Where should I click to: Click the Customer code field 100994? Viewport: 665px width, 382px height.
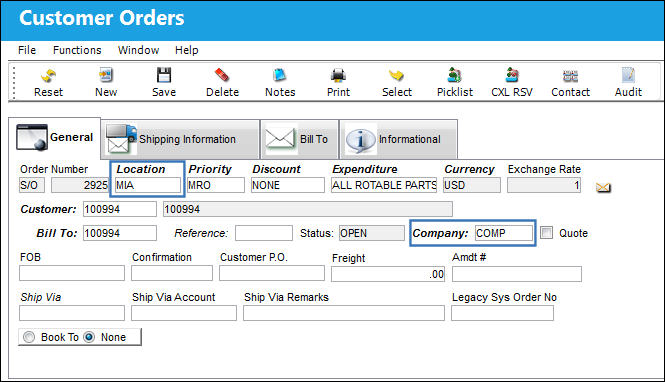click(120, 209)
